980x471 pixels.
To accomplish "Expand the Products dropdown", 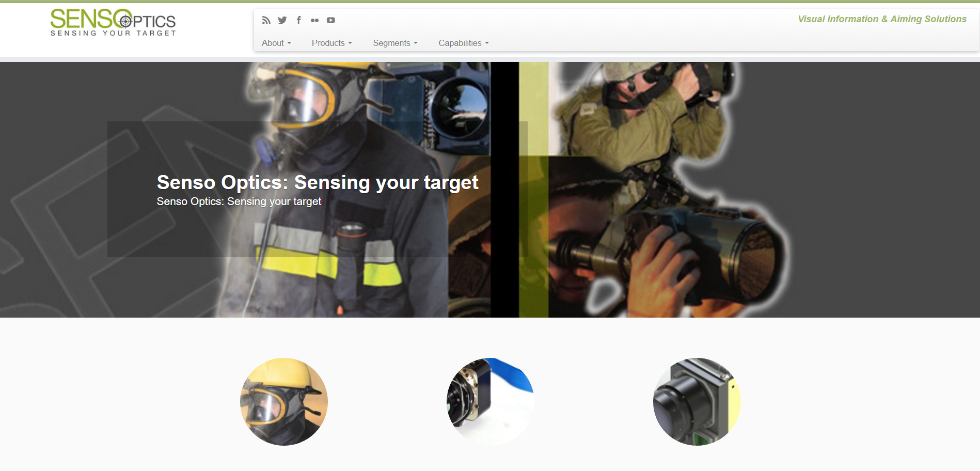I will pyautogui.click(x=331, y=43).
